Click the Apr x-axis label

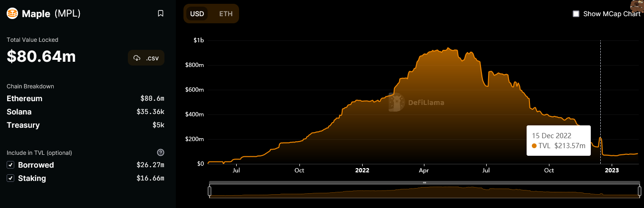(424, 170)
